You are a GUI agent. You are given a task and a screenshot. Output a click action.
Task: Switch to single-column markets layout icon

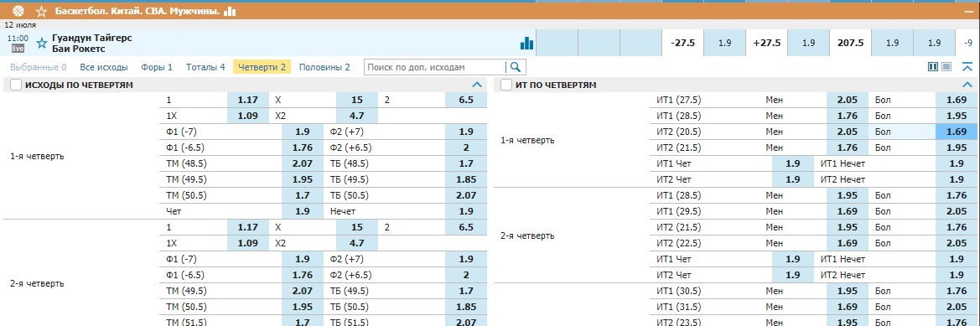tap(946, 67)
